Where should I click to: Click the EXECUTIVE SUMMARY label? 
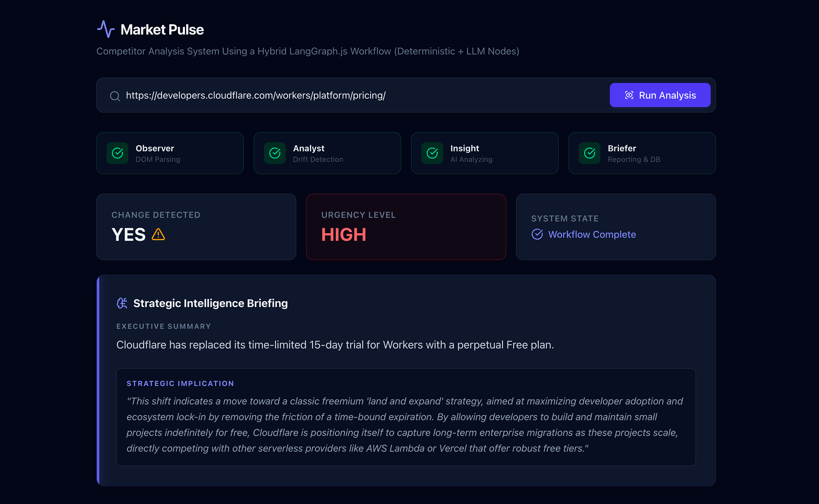(164, 326)
